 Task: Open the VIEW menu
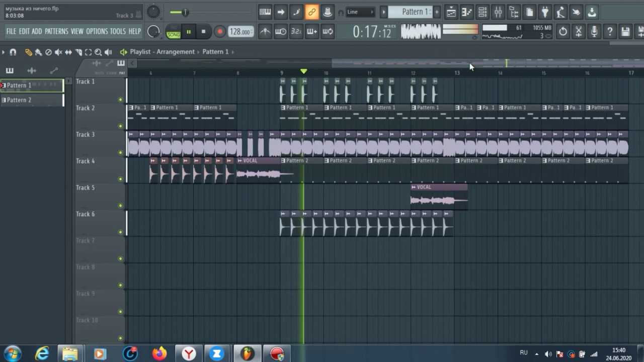point(77,31)
